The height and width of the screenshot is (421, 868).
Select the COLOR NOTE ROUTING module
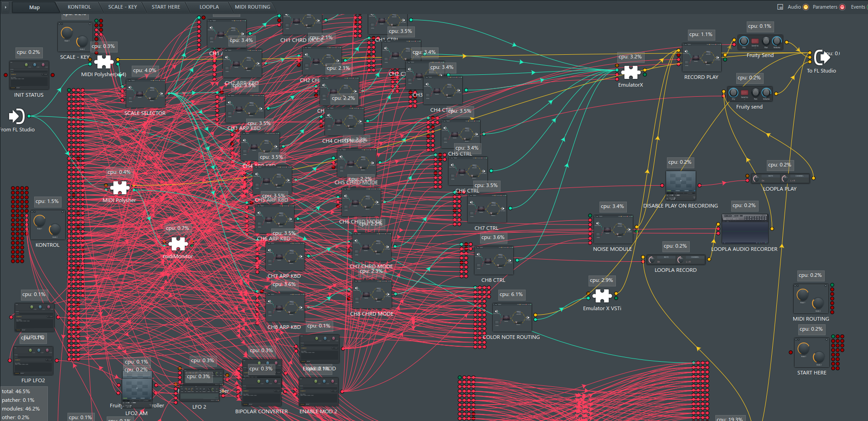click(512, 317)
